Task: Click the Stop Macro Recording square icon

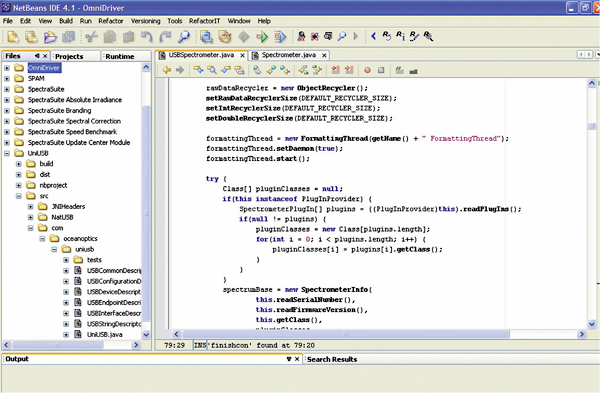Action: click(x=381, y=70)
